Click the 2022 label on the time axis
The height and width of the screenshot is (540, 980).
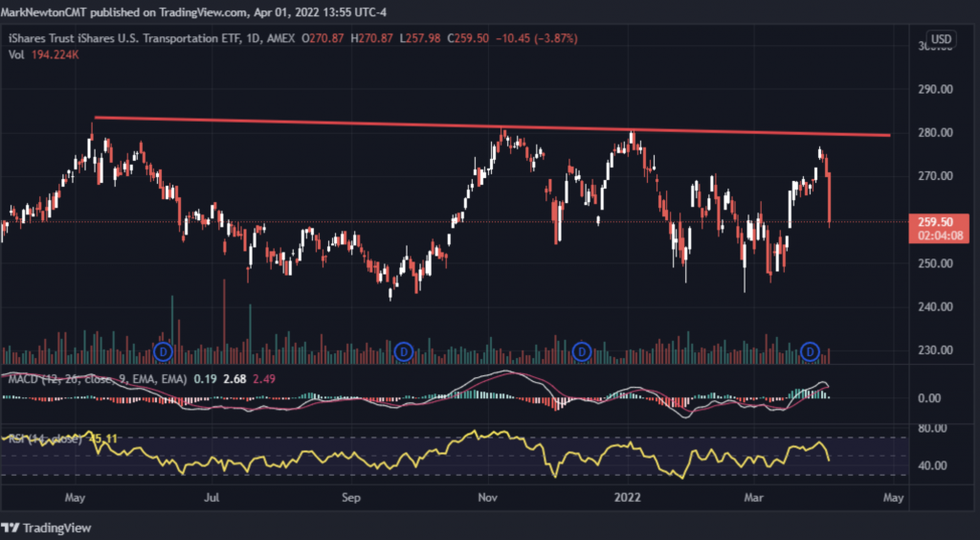(x=628, y=498)
